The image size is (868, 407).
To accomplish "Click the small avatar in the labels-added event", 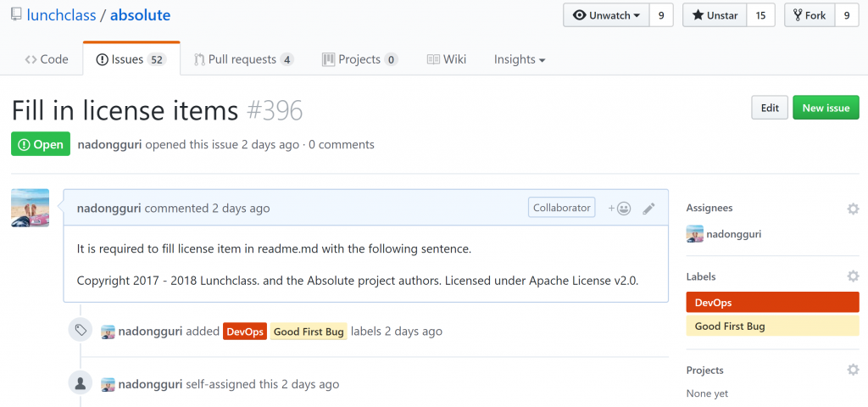I will click(108, 332).
